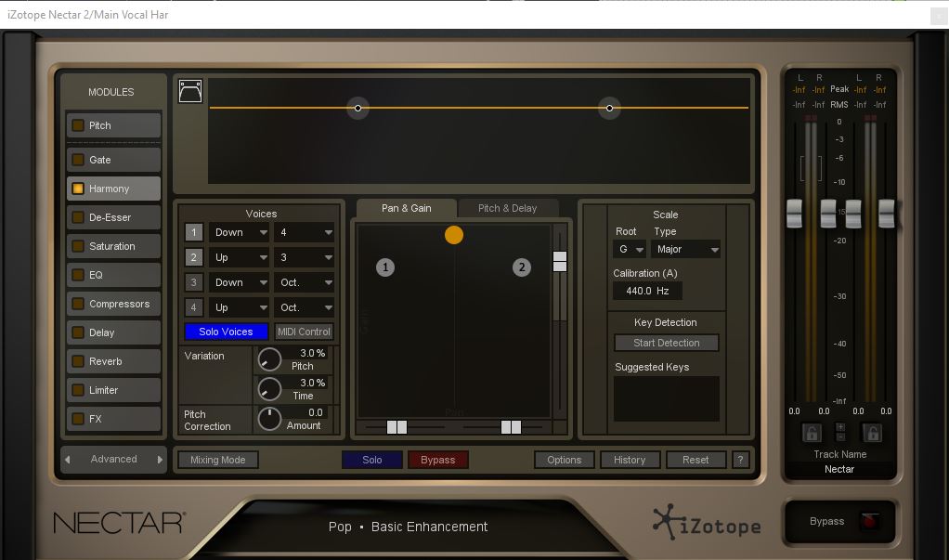This screenshot has height=560, width=949.
Task: Switch to Mixing Mode
Action: (x=218, y=460)
